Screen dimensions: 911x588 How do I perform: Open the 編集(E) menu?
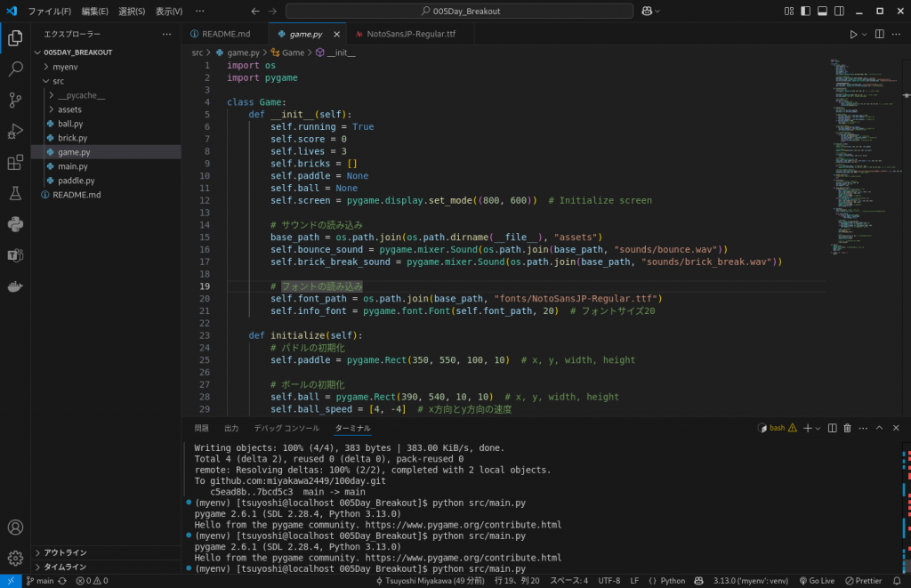pyautogui.click(x=94, y=11)
